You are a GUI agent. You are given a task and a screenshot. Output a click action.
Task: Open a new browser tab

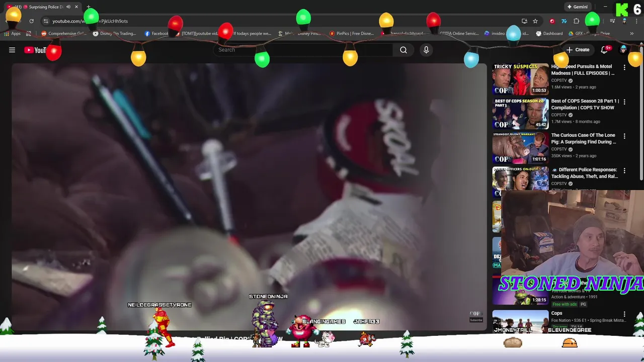coord(89,7)
